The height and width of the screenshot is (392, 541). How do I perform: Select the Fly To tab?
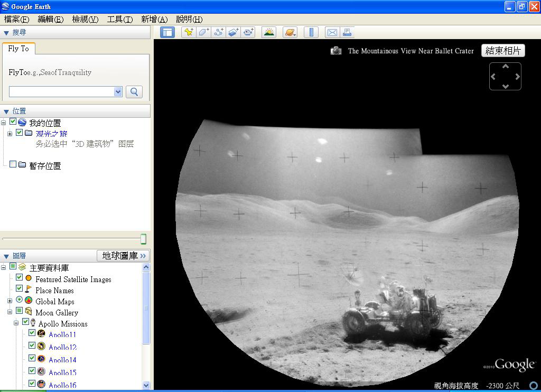click(x=18, y=49)
